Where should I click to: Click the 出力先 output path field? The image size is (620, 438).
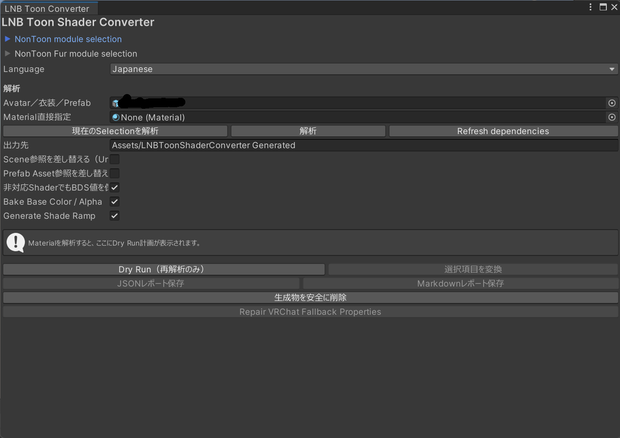[x=364, y=145]
